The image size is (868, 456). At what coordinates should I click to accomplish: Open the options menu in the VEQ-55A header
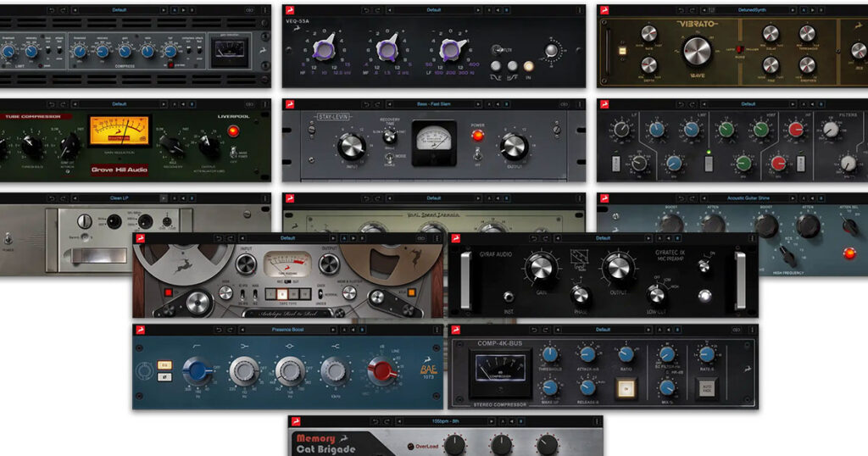pos(580,10)
